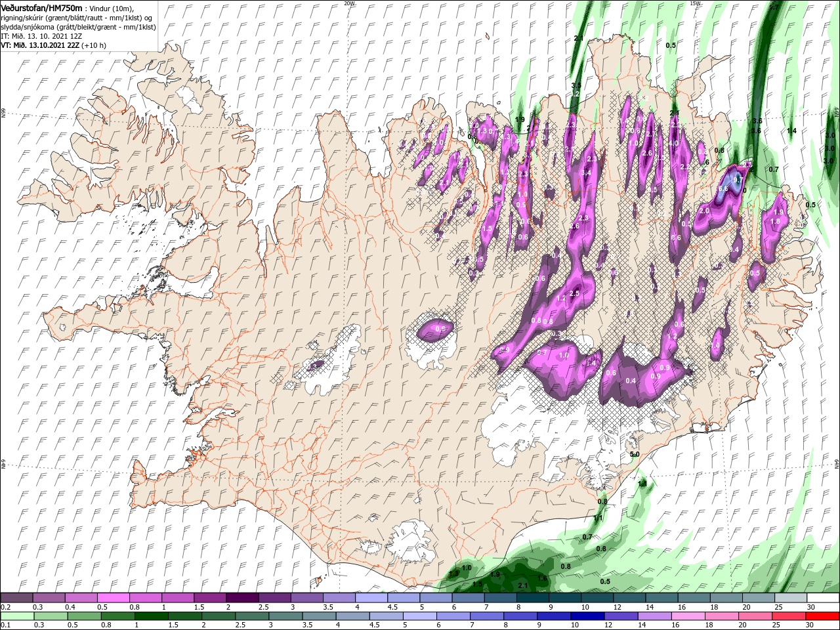Click the valid time 'VT: Mið. 13.10.2021 22Z'
Image resolution: width=840 pixels, height=630 pixels.
40,45
